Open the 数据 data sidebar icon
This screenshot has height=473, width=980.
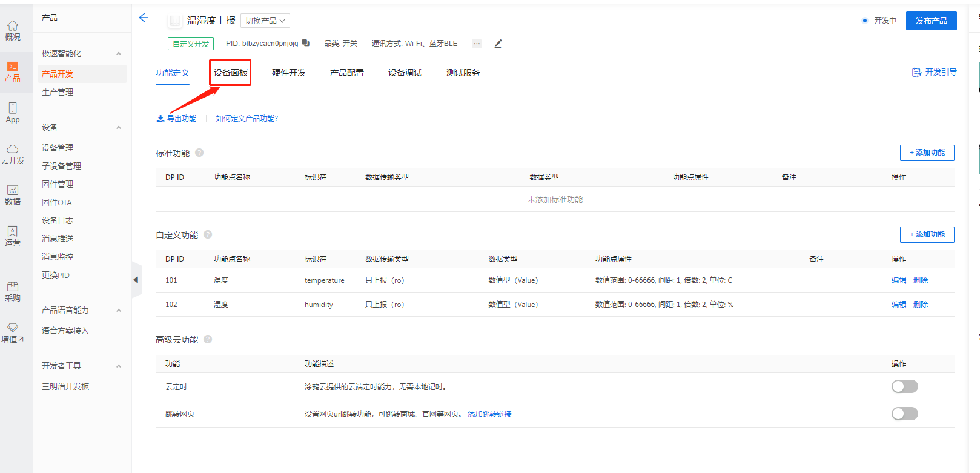tap(13, 195)
